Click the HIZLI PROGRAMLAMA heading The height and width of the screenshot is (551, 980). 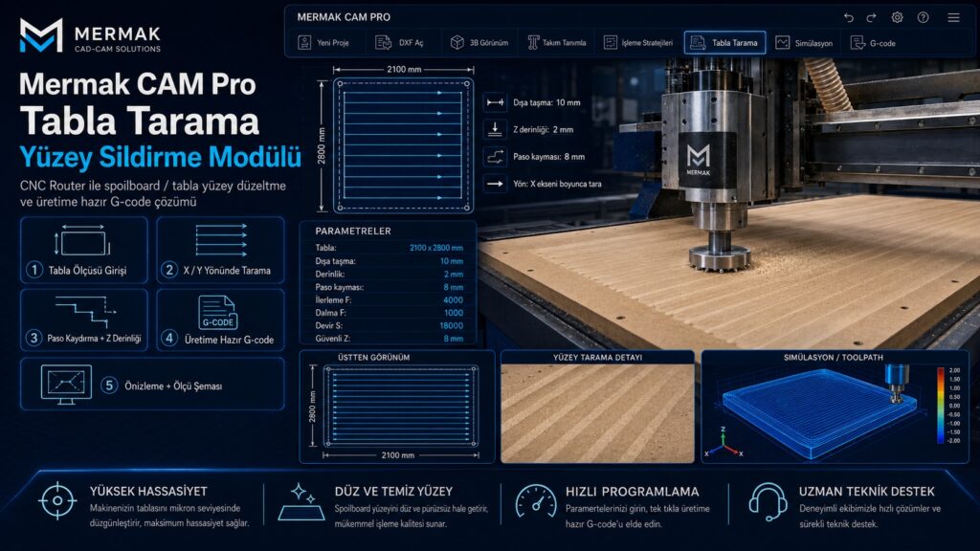[x=632, y=492]
